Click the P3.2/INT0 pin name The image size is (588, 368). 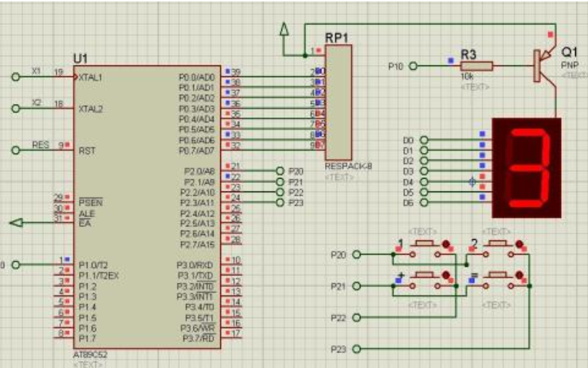(x=196, y=286)
